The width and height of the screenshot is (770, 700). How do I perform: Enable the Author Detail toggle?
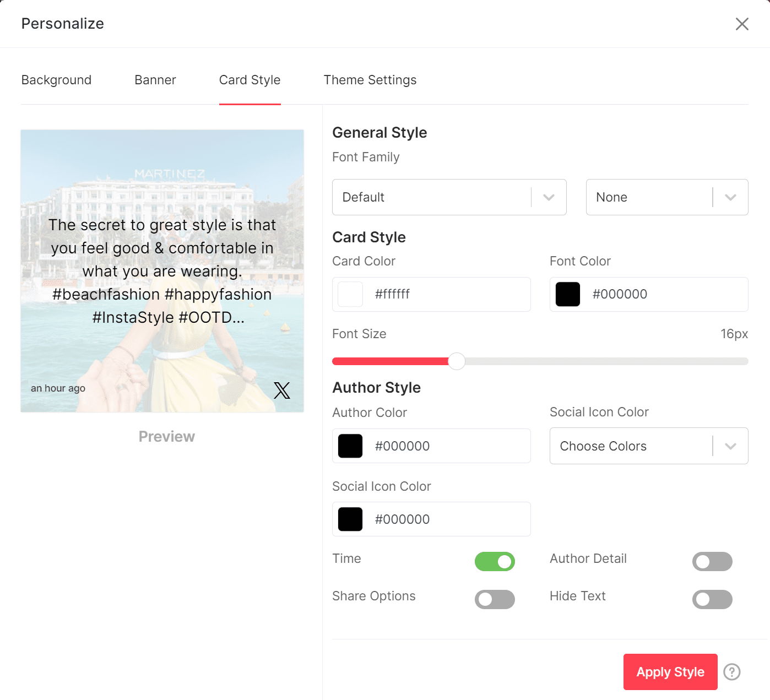(712, 562)
